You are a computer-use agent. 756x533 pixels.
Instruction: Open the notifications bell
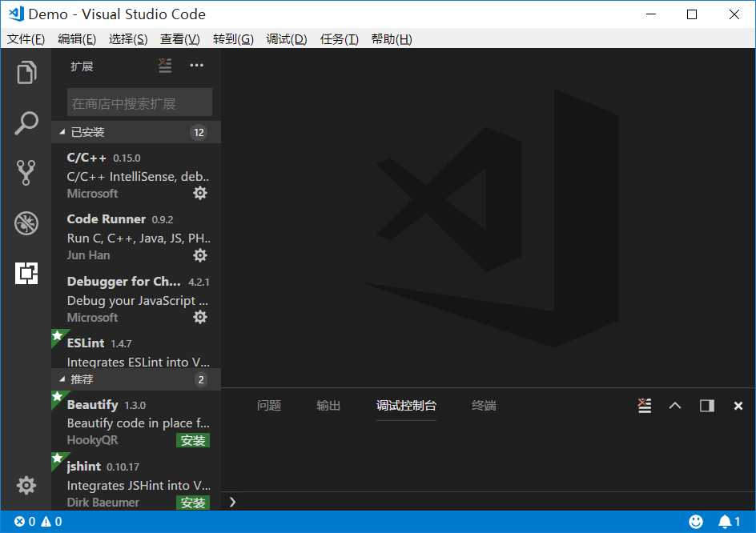click(x=729, y=522)
